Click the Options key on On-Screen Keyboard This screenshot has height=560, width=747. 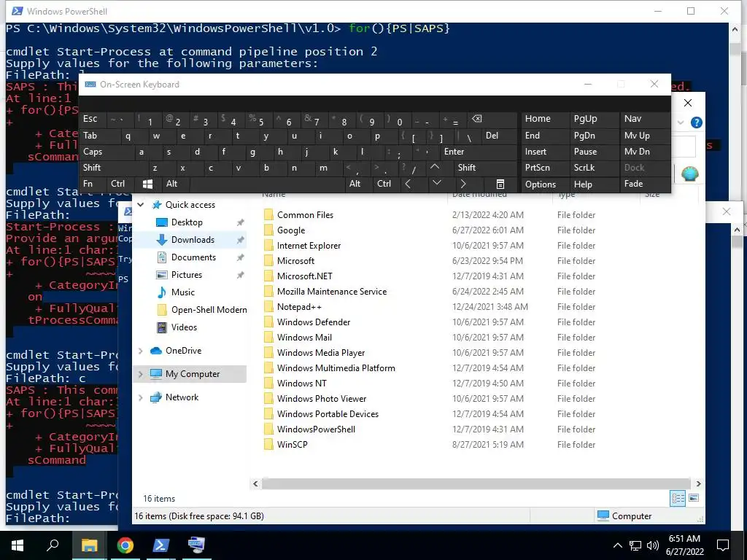pyautogui.click(x=545, y=184)
